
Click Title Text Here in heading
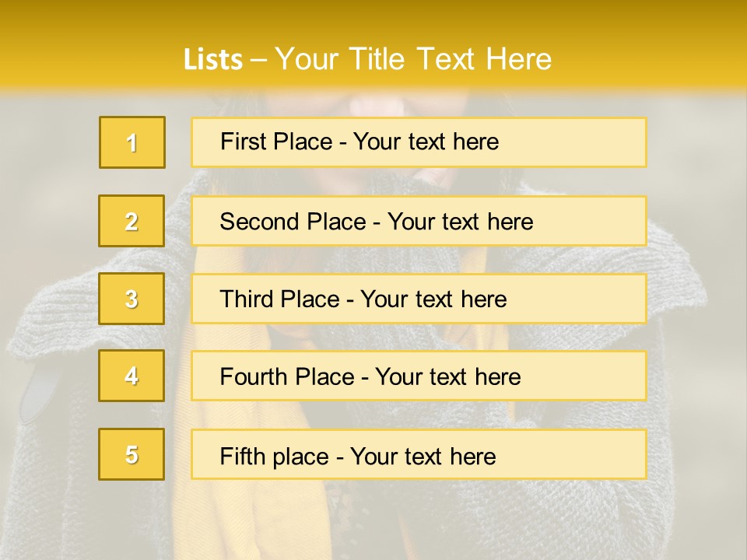[x=451, y=58]
